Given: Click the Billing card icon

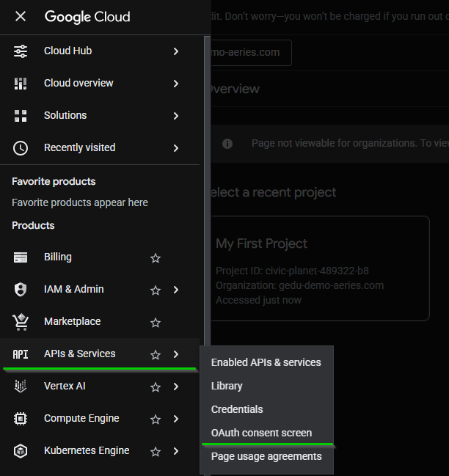Looking at the screenshot, I should [x=21, y=257].
